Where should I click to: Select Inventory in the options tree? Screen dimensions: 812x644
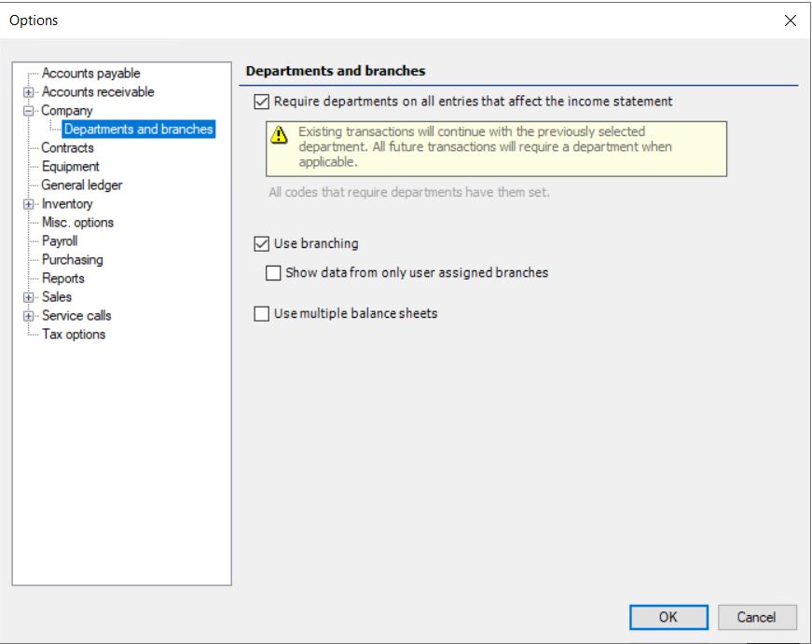[67, 203]
